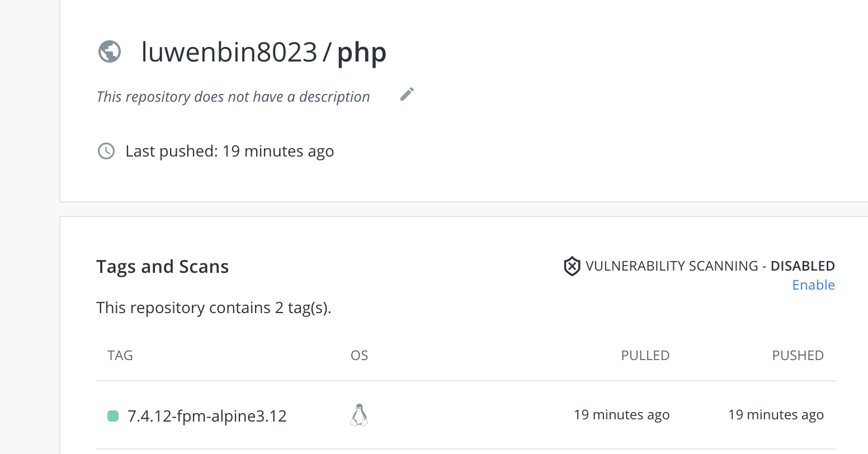Click the PULLED column header
The height and width of the screenshot is (454, 868).
pyautogui.click(x=645, y=356)
